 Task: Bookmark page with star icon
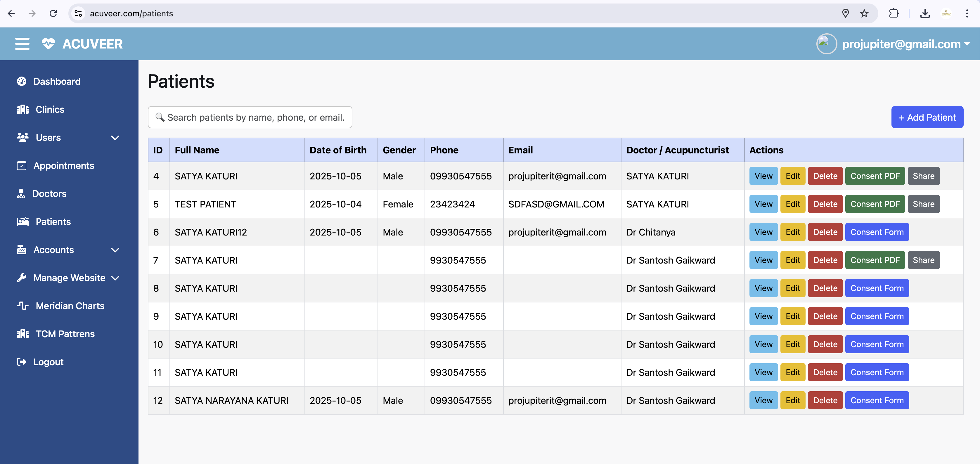864,14
